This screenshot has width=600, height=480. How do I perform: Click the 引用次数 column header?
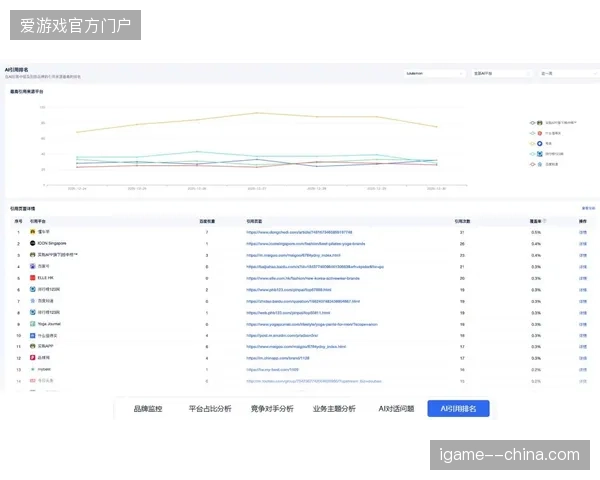[462, 221]
